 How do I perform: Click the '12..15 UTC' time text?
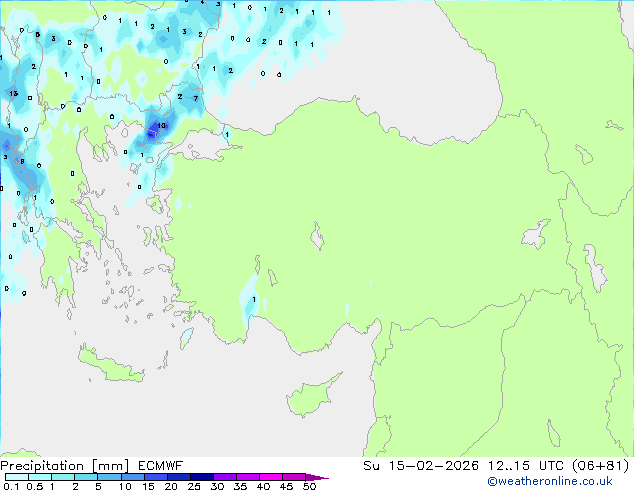point(526,466)
